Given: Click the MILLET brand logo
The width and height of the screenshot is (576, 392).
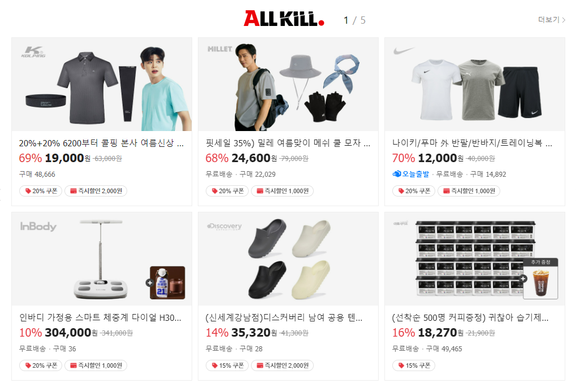Looking at the screenshot, I should 220,49.
